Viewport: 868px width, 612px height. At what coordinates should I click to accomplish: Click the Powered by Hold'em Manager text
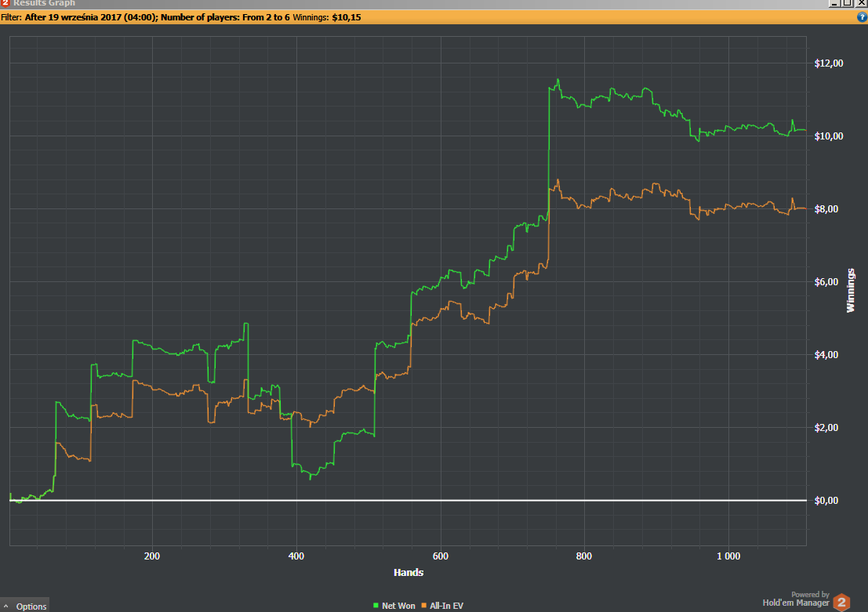[796, 599]
